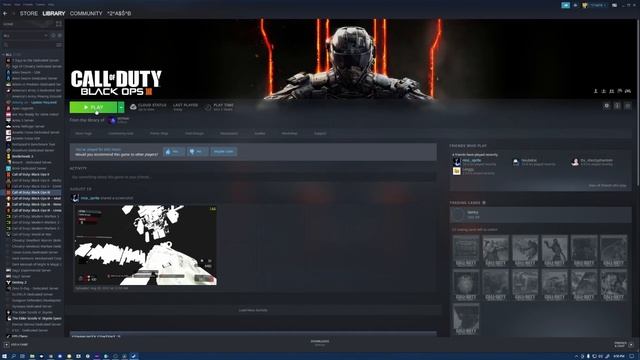Click the Trading Cards info icon
The image size is (640, 360).
(x=484, y=203)
